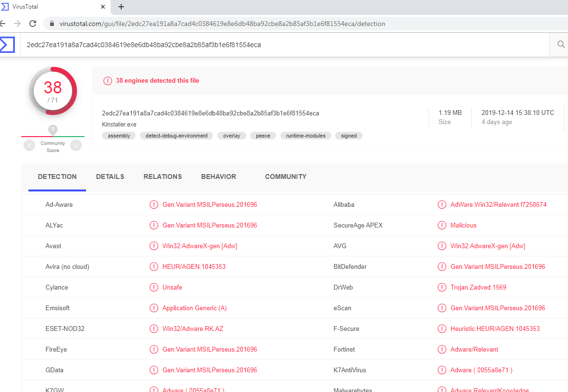
Task: Click the 'signed' tag
Action: click(x=349, y=136)
